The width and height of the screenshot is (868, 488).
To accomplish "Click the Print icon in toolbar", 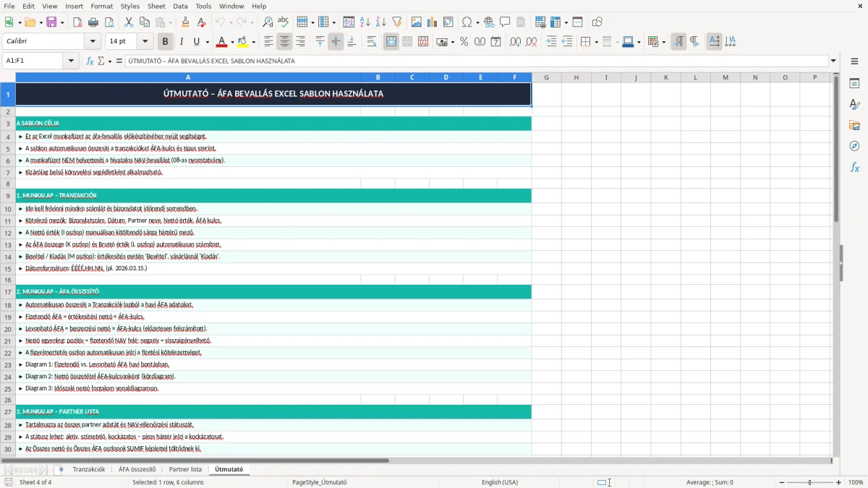I will tap(93, 22).
